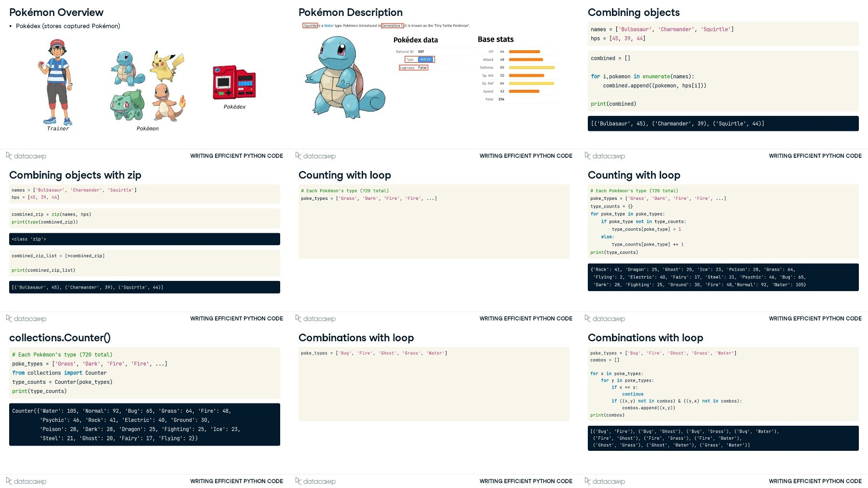
Task: Open the boxed 'Squirtle' link in the description
Action: click(310, 26)
